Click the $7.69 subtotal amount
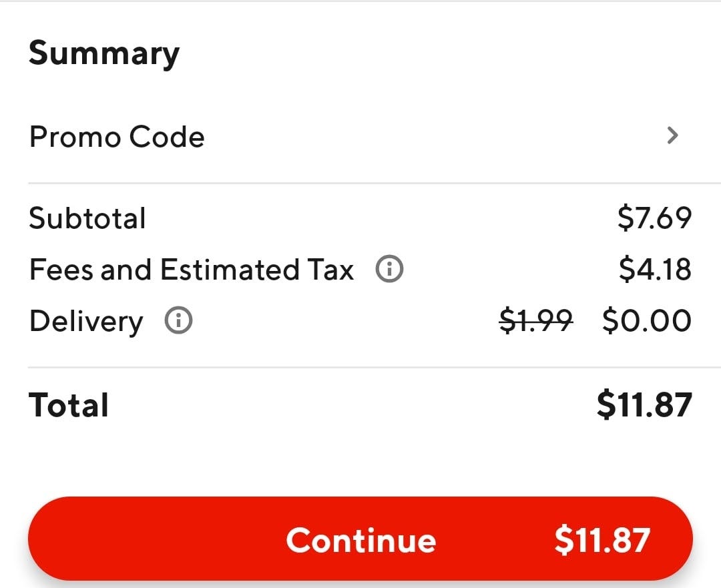This screenshot has height=588, width=721. pyautogui.click(x=654, y=219)
